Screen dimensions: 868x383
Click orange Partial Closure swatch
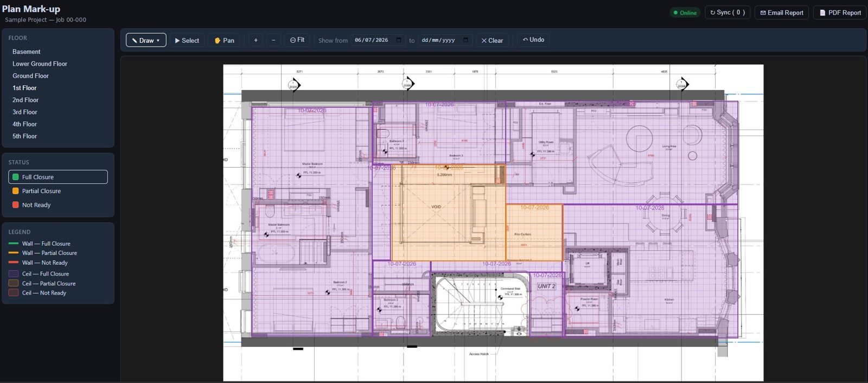click(x=16, y=191)
